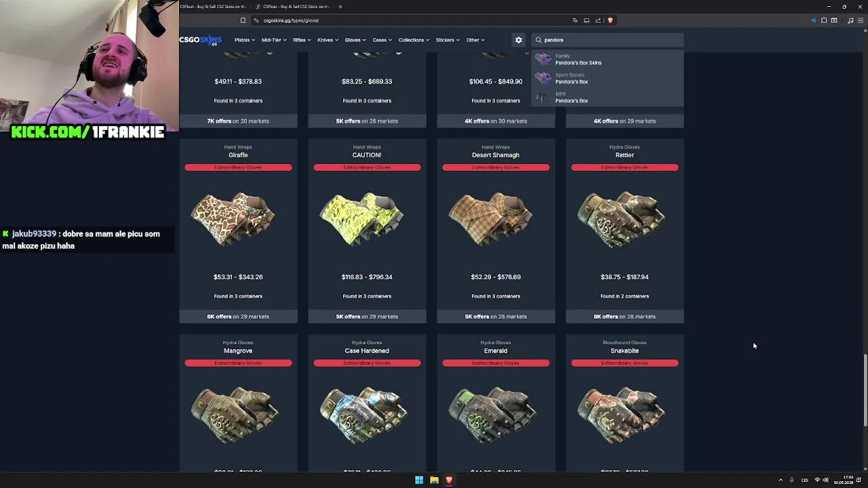Expand the Gloves dropdown menu
Screen dimensions: 868x488
[355, 40]
